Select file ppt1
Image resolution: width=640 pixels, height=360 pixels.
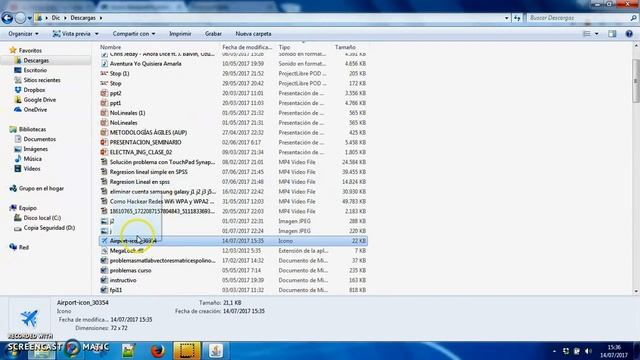115,103
